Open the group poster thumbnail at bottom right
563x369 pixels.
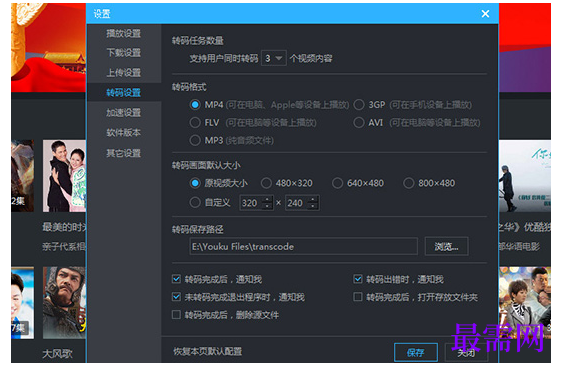(x=525, y=303)
